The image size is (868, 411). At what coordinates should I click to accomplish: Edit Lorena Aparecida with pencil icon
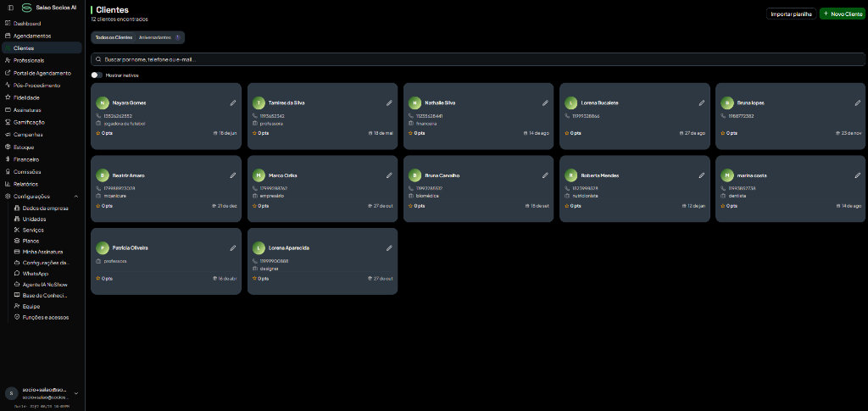pos(389,247)
